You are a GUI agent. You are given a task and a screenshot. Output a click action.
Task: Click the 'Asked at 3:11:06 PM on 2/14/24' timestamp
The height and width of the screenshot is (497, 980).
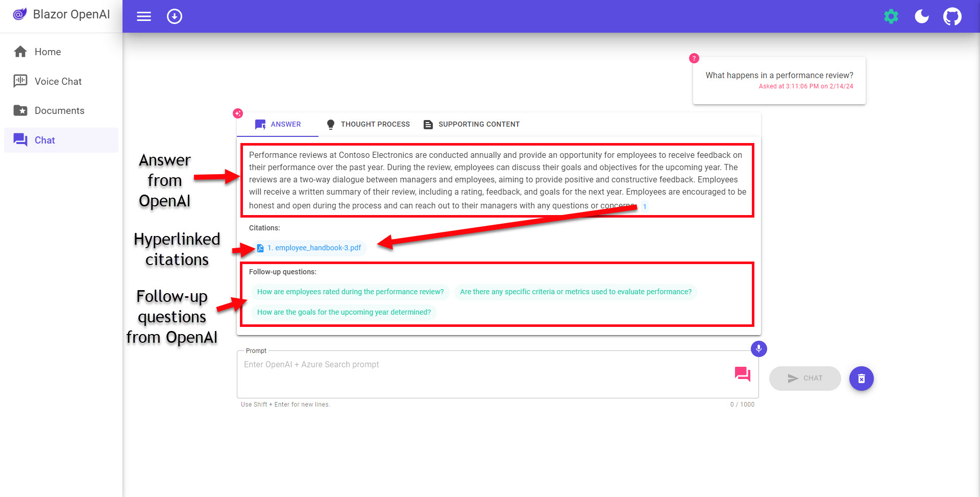[806, 86]
